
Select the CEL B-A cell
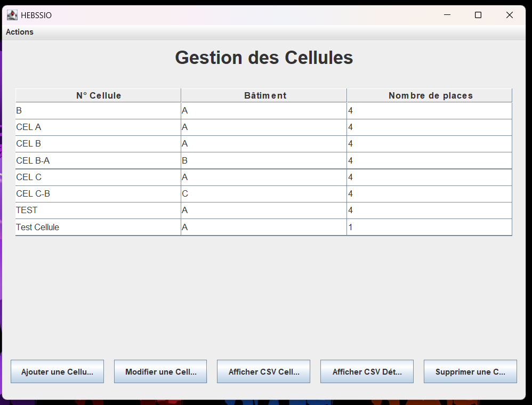33,160
